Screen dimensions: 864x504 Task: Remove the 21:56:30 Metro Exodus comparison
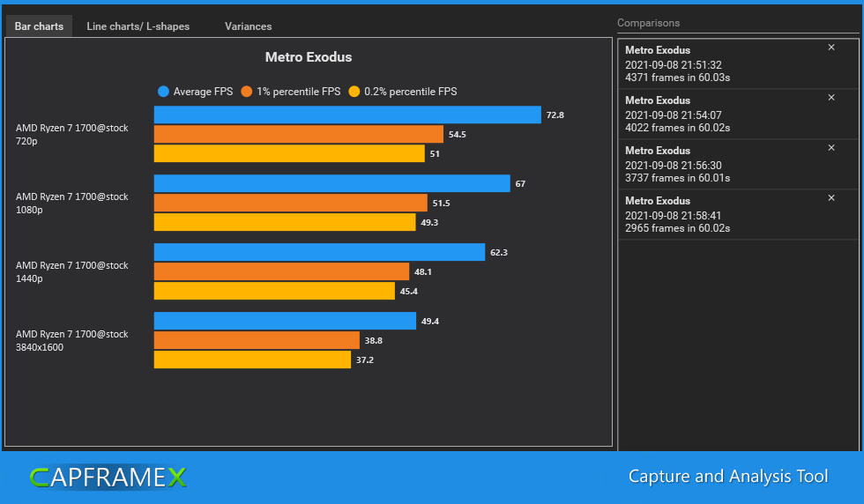830,148
